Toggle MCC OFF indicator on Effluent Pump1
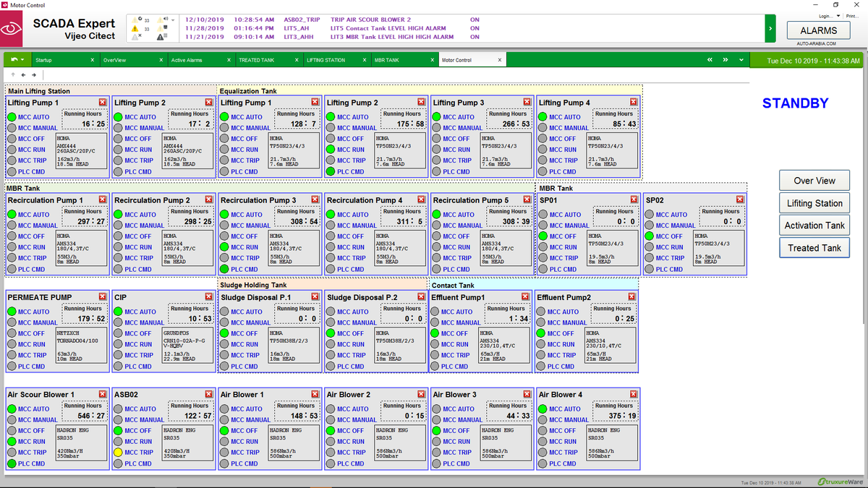 (435, 333)
